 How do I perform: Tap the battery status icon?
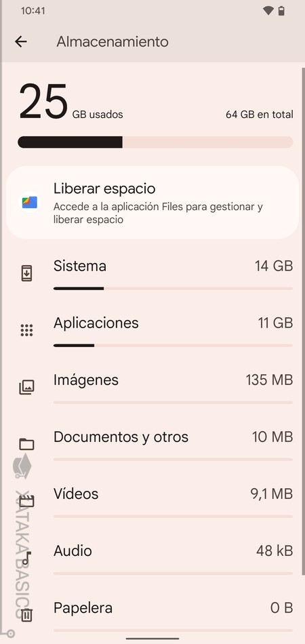(x=281, y=11)
